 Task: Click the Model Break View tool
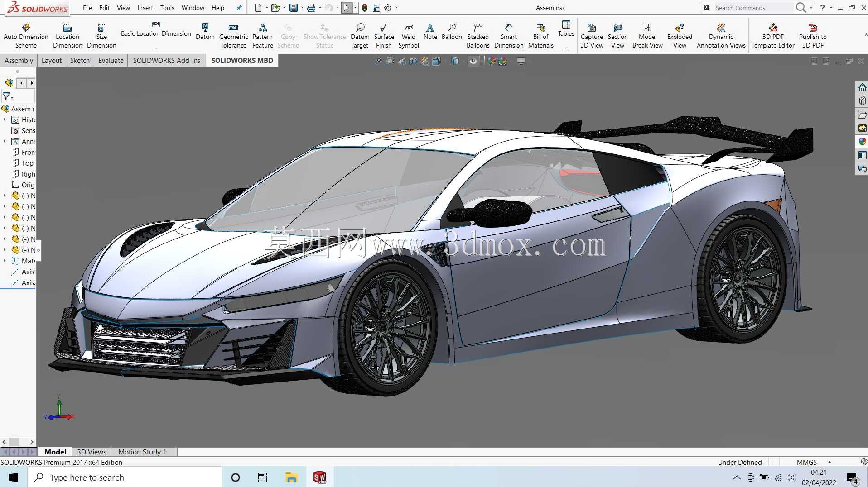coord(647,36)
